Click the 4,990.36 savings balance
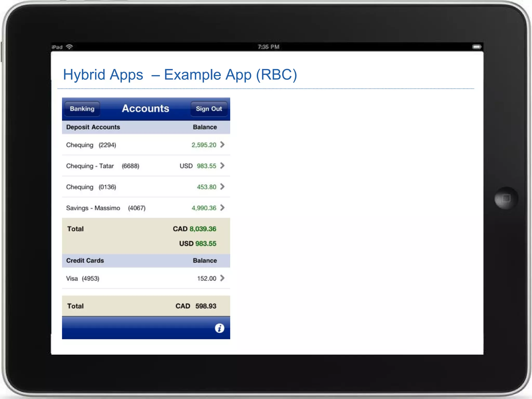Screen dimensions: 532x399 [204, 208]
